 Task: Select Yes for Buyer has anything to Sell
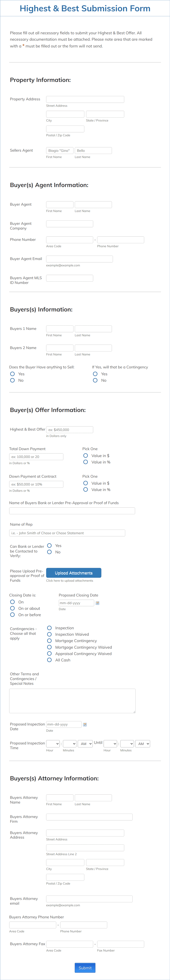[x=13, y=374]
